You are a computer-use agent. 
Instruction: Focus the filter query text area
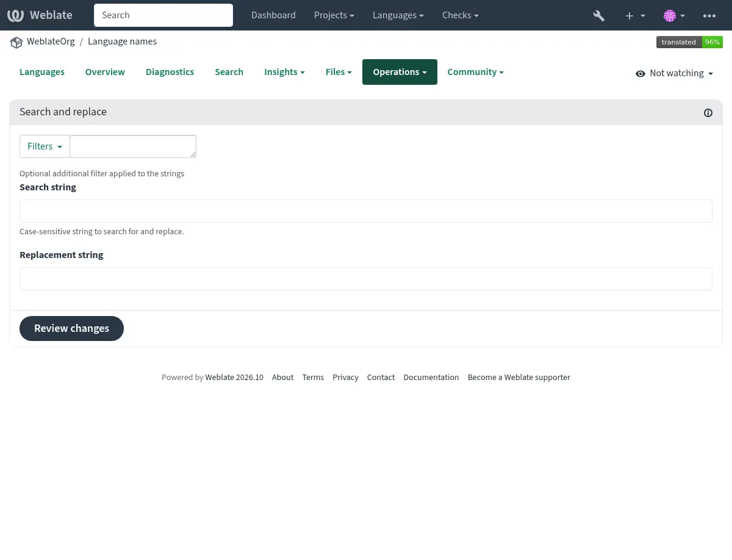(x=133, y=146)
